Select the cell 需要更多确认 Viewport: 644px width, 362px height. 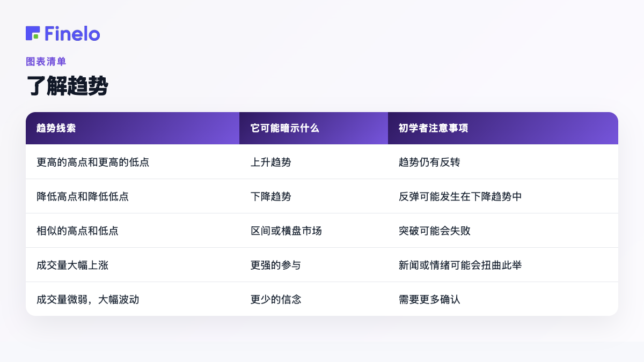(x=503, y=299)
